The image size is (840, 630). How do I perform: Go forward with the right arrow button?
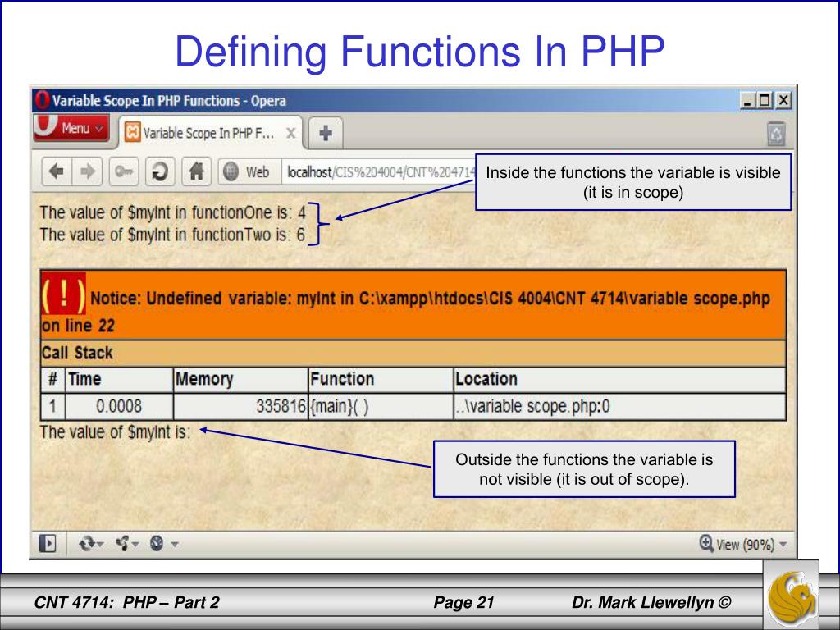point(87,172)
